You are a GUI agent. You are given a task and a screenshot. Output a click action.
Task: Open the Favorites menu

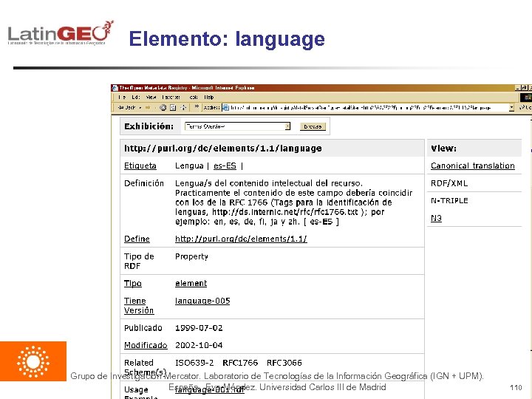pyautogui.click(x=171, y=97)
